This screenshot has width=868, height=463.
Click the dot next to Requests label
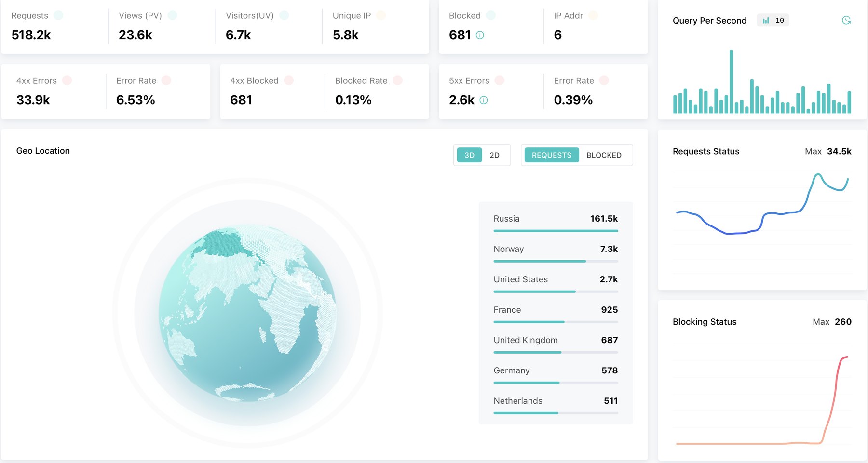pyautogui.click(x=58, y=15)
